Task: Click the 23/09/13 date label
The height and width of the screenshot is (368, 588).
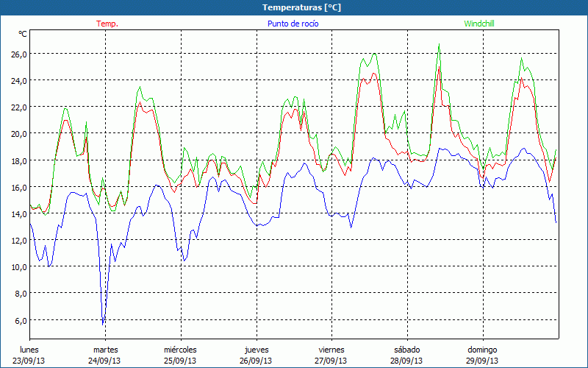Action: [x=29, y=361]
